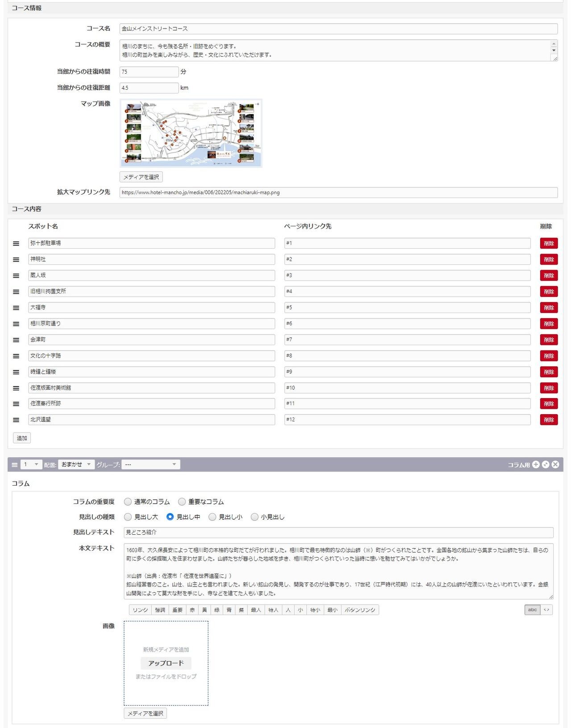This screenshot has width=571, height=728.
Task: Click the abc text mode button
Action: tap(532, 610)
